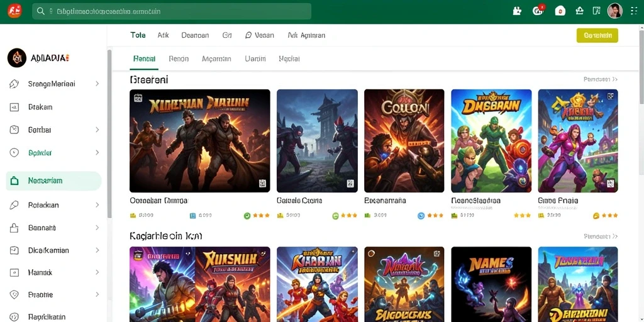Screen dimensions: 644x322
Task: Click the yellow-green button at top right
Action: pos(597,35)
